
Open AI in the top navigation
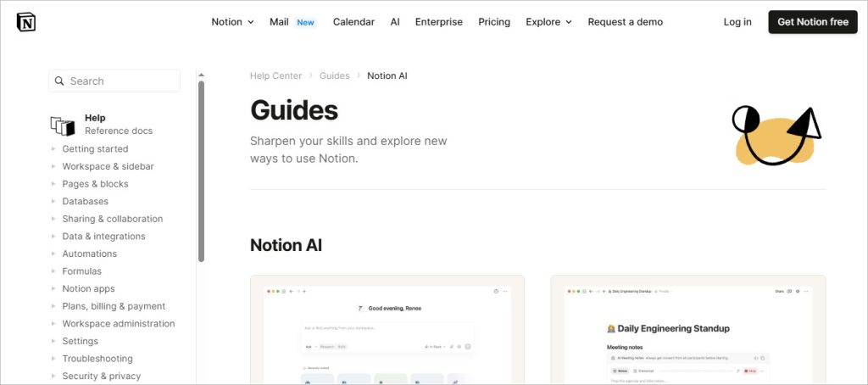[395, 22]
